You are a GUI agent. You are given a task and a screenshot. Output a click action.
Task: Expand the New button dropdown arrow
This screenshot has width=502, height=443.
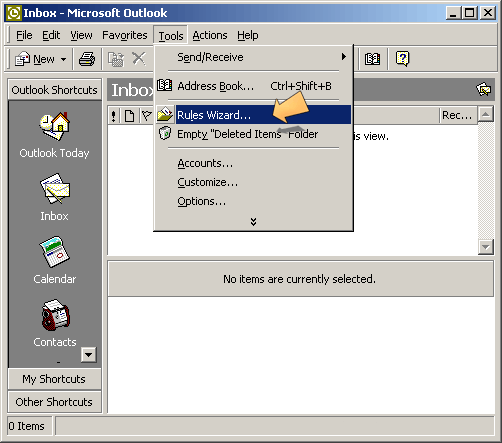(63, 59)
